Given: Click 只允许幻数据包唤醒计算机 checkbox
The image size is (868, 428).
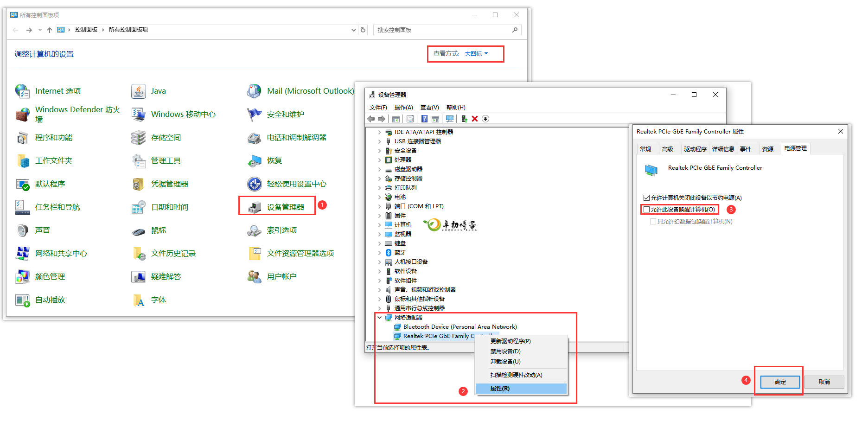Looking at the screenshot, I should 653,222.
